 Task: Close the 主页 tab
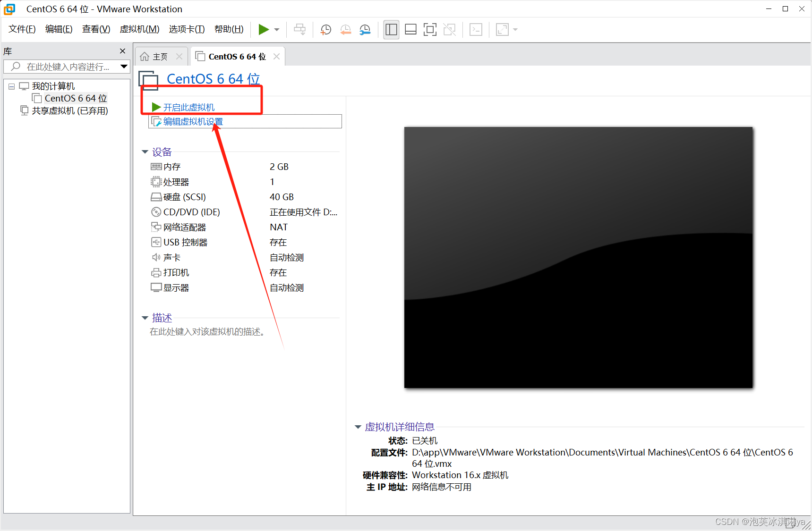[179, 57]
